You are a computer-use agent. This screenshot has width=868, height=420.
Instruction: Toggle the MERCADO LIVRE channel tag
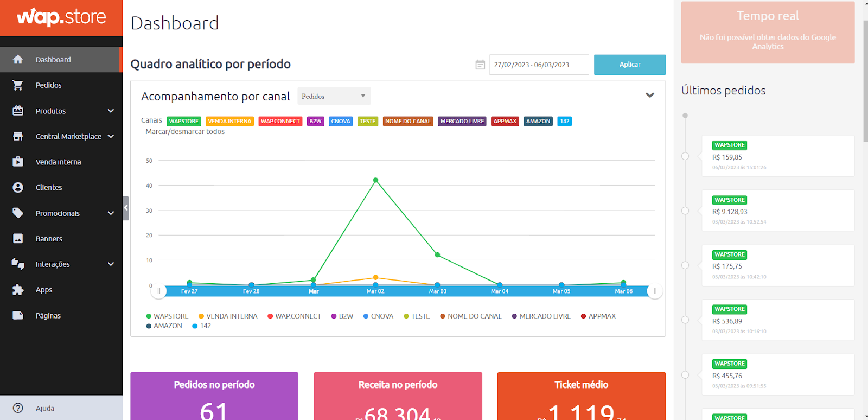[x=462, y=122]
